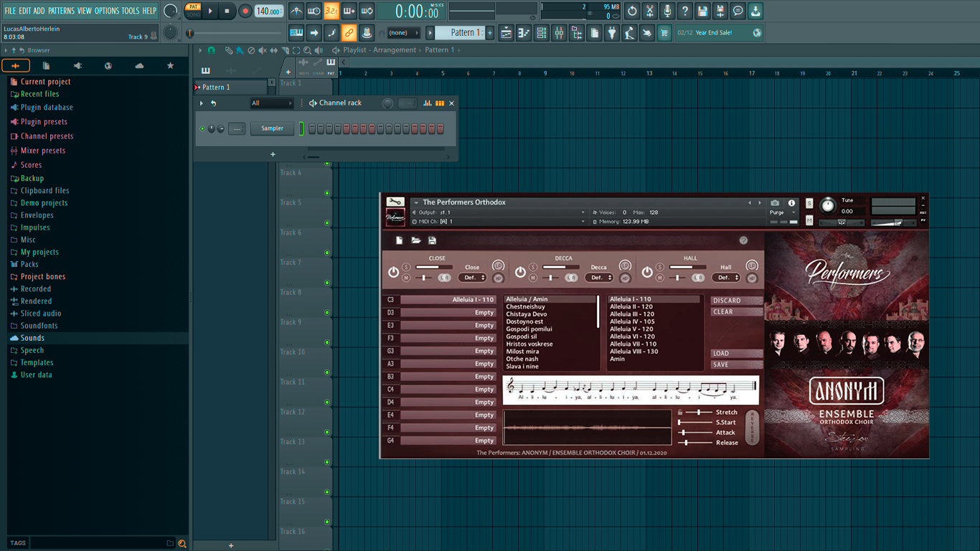Click the Attack slider
This screenshot has width=980, height=551.
point(696,433)
